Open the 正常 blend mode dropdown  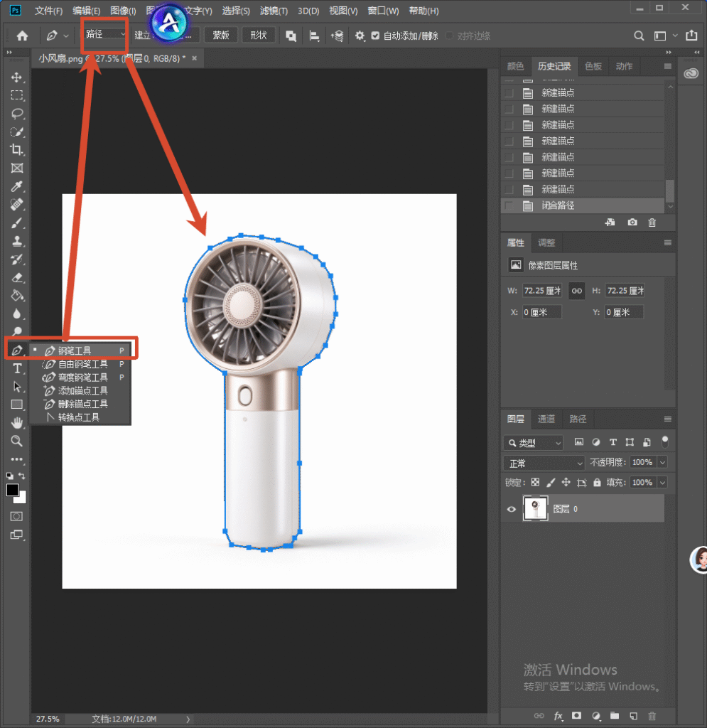pyautogui.click(x=544, y=463)
